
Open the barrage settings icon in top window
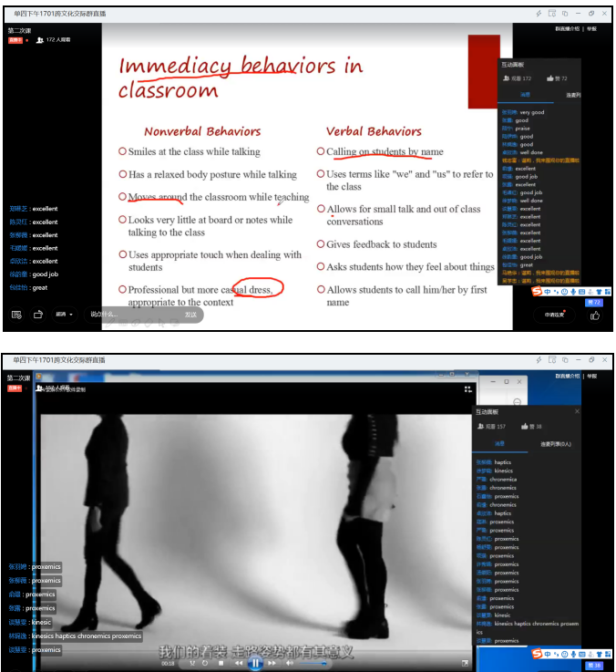[x=16, y=315]
